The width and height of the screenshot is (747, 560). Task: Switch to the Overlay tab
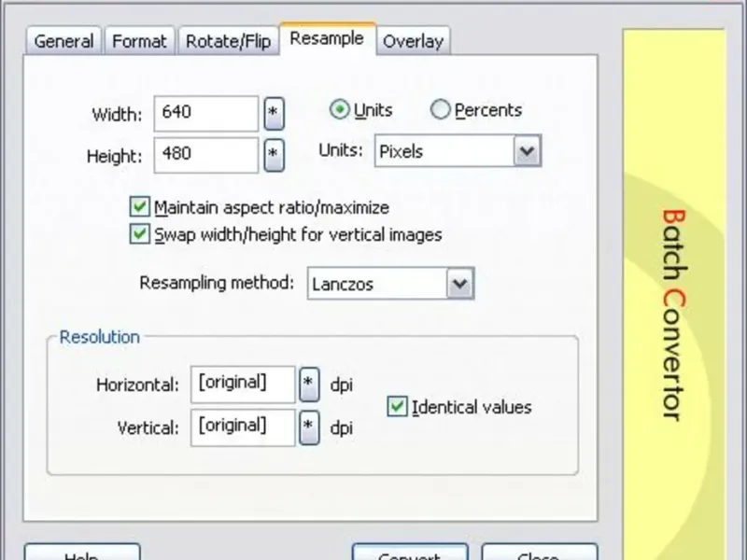coord(414,41)
